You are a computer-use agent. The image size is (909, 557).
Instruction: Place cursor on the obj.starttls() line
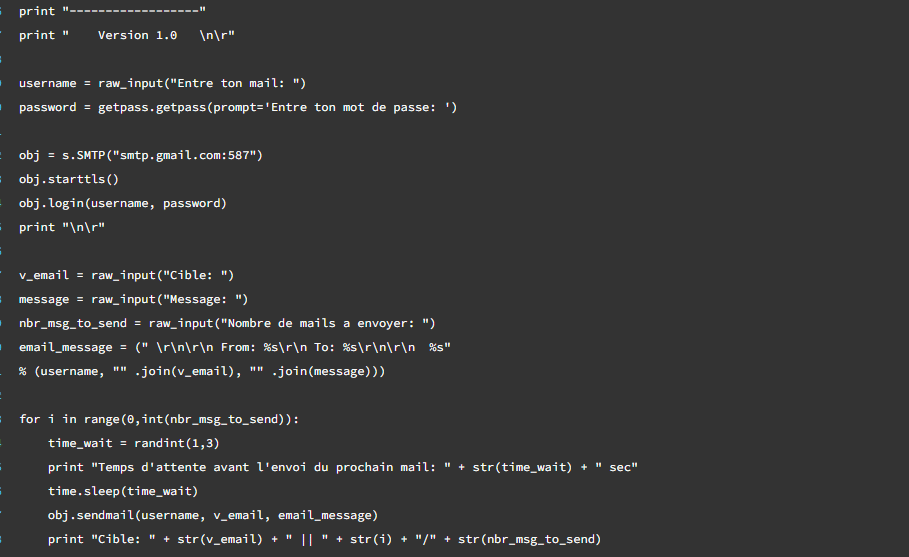(x=68, y=179)
